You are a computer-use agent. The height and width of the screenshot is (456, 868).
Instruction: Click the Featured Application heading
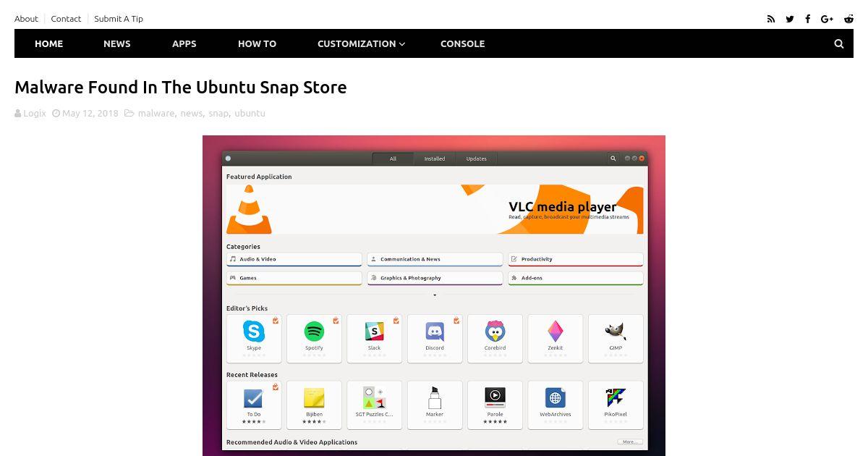tap(259, 177)
